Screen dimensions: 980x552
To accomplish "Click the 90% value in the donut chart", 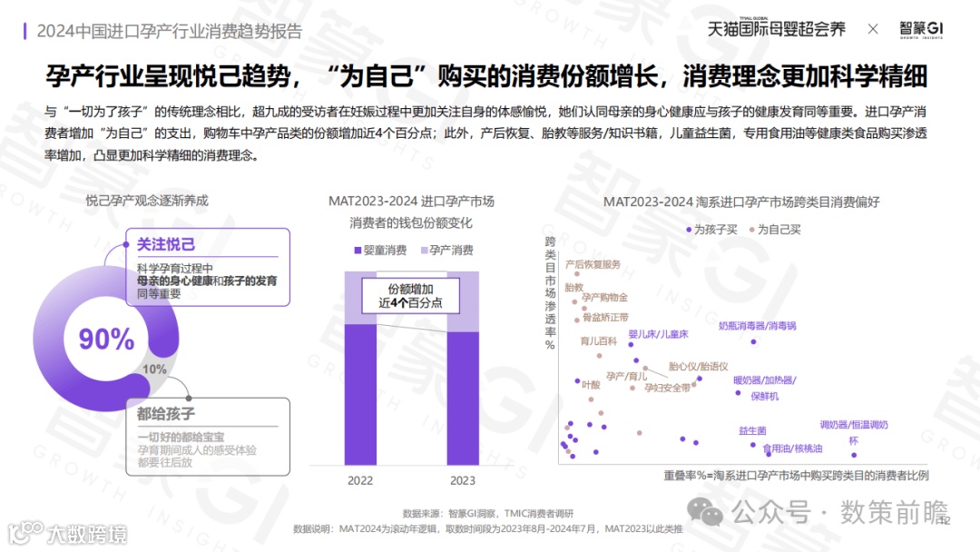I will [106, 339].
